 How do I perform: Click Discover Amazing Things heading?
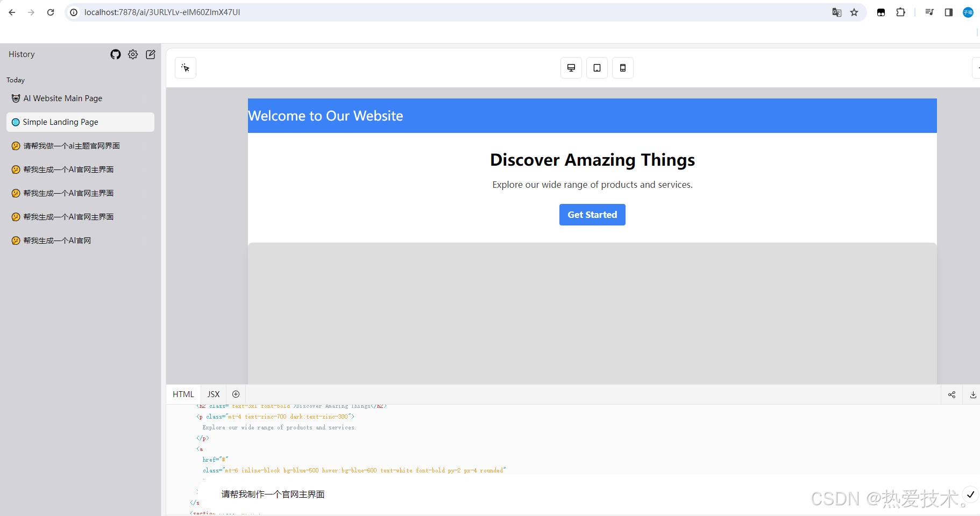pos(592,160)
